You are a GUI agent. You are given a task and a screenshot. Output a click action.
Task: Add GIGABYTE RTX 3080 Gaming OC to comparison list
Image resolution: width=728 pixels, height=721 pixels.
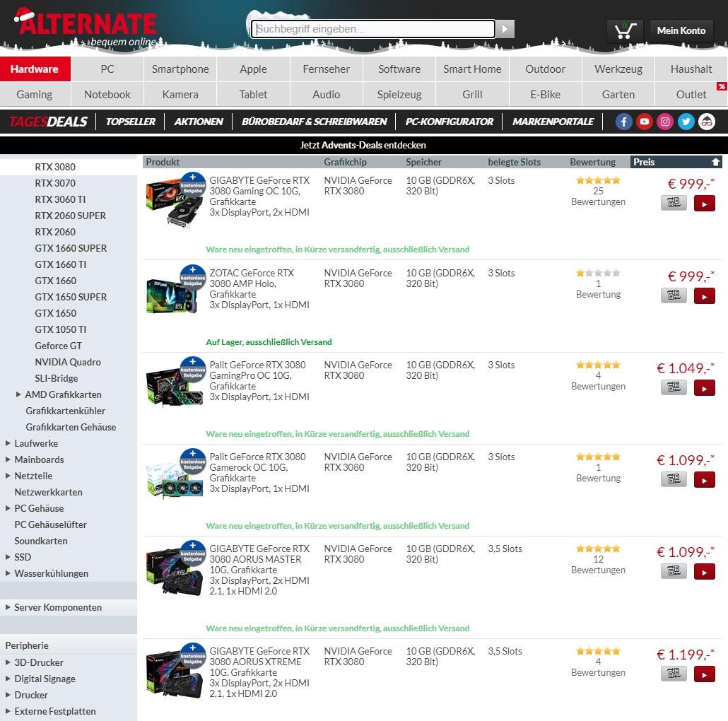673,202
